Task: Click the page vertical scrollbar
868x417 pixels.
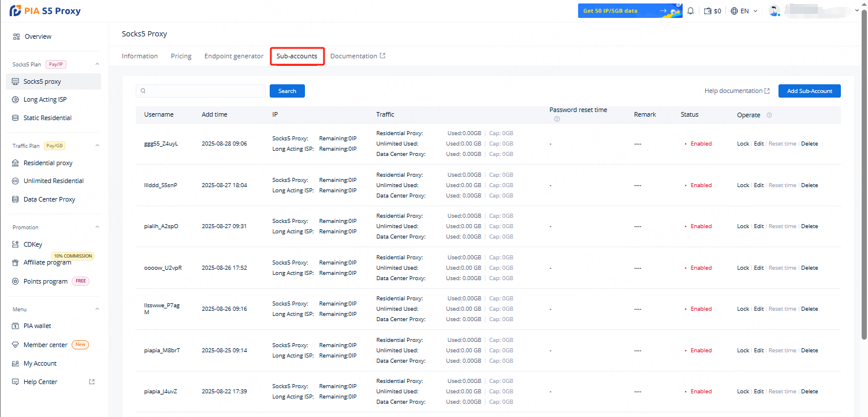Action: click(x=864, y=173)
